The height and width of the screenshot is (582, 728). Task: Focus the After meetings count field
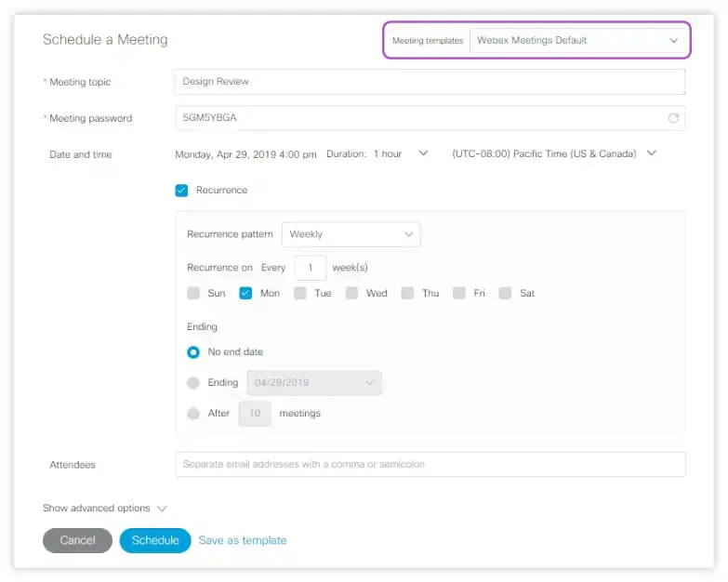point(255,414)
